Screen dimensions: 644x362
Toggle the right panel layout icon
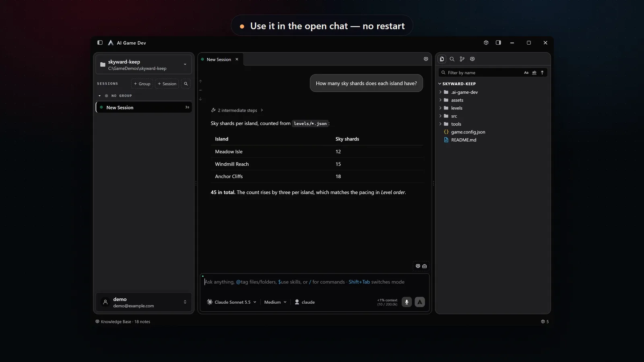click(x=498, y=43)
